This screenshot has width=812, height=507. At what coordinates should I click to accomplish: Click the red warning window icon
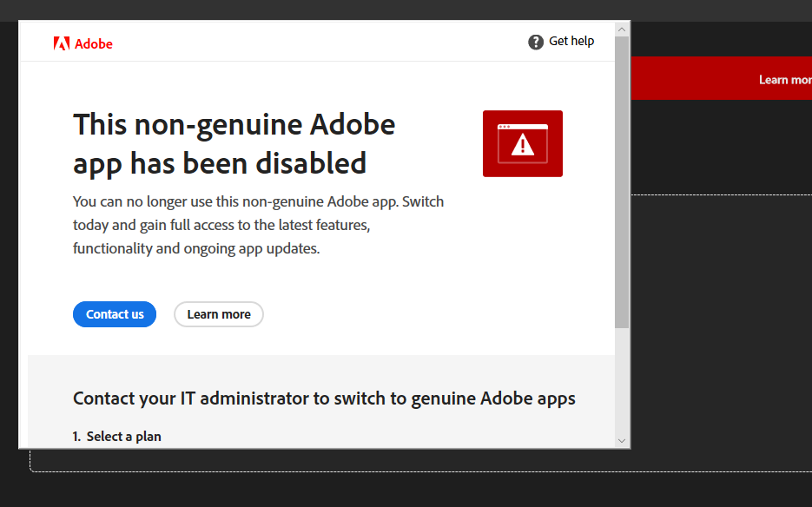(523, 143)
